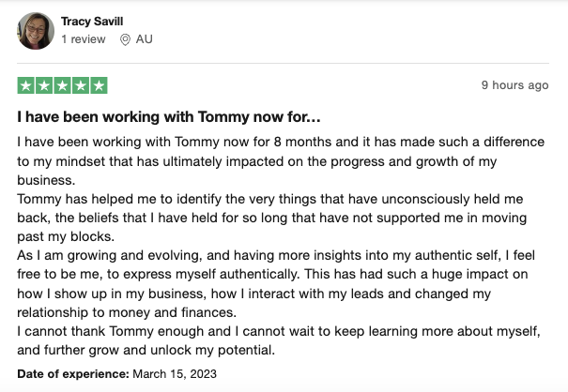Viewport: 568px width, 392px height.
Task: Click the third green rating star
Action: tap(62, 85)
